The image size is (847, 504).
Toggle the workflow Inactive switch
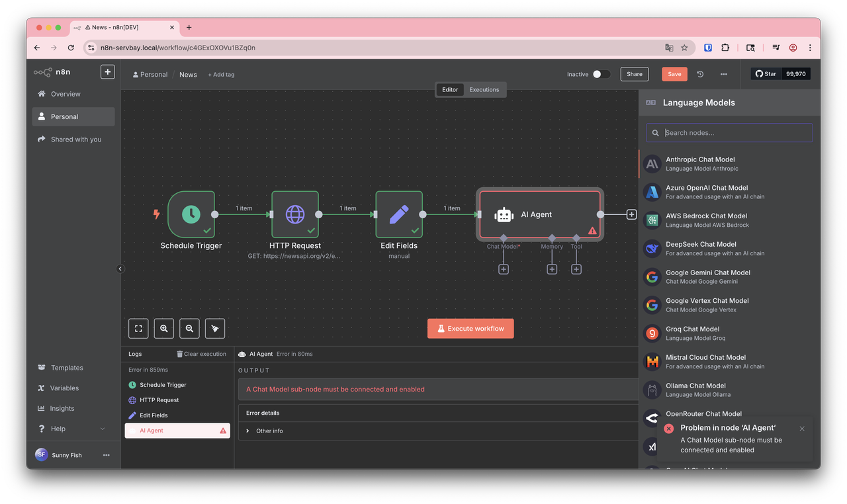(x=601, y=74)
